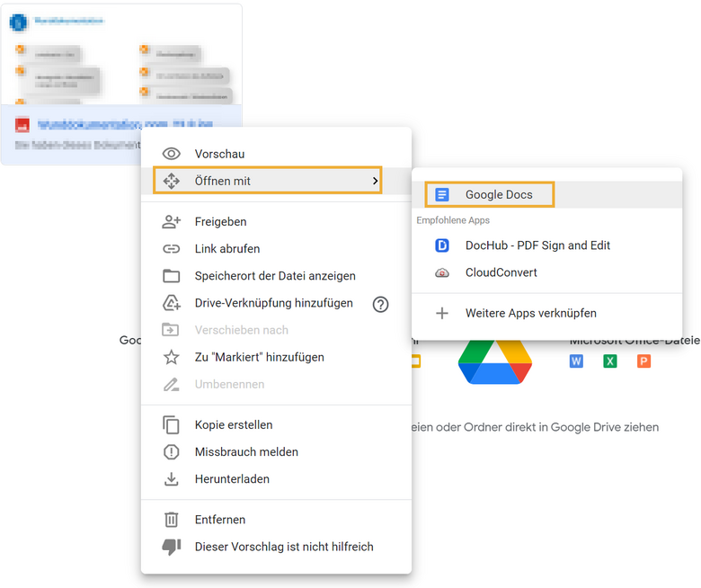This screenshot has width=701, height=588.
Task: Click the Drive-Verknüpfung shortcut icon
Action: pos(172,303)
